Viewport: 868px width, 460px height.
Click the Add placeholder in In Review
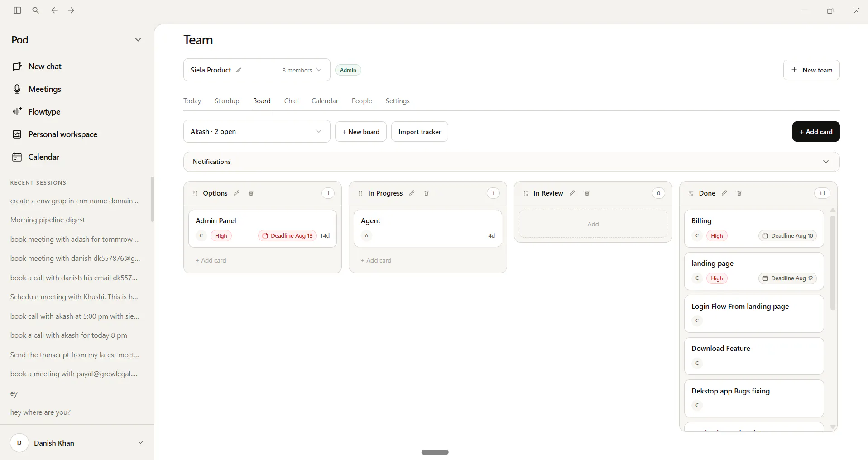pos(593,224)
